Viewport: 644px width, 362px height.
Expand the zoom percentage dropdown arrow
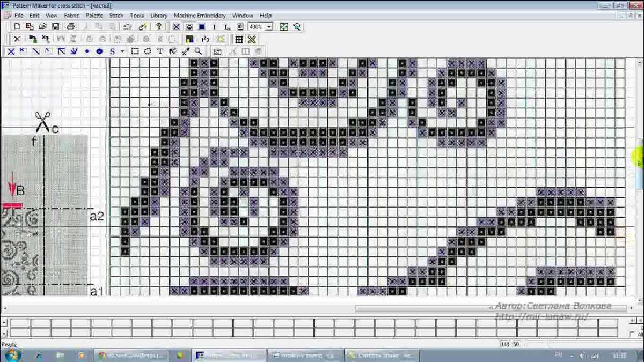(269, 27)
